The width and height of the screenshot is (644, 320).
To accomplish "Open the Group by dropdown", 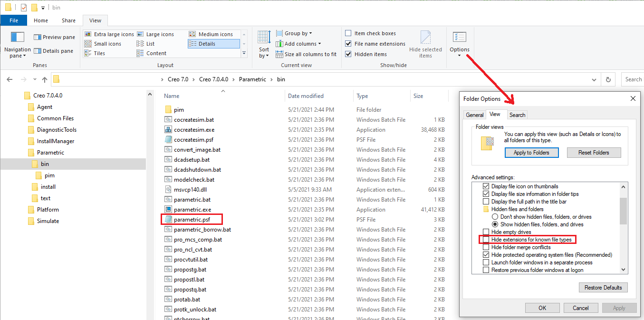I will click(x=295, y=33).
